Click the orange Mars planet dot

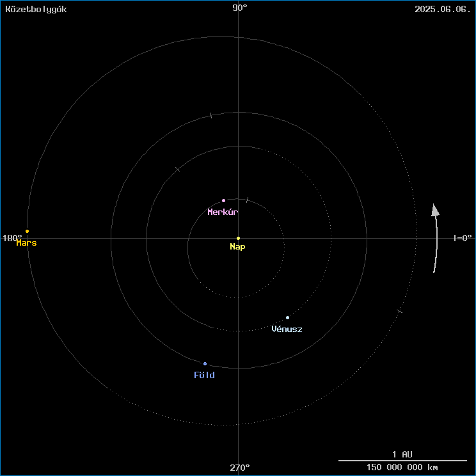pyautogui.click(x=27, y=232)
